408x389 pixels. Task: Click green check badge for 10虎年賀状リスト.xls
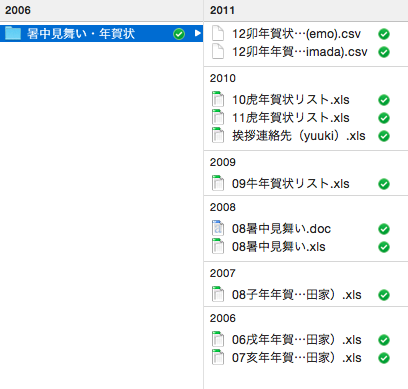click(384, 100)
